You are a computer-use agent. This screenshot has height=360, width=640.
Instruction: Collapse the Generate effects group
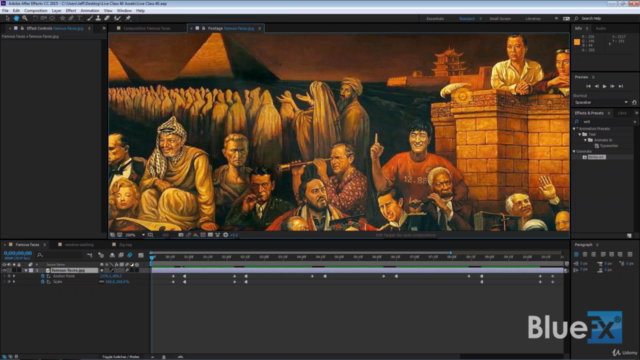574,151
